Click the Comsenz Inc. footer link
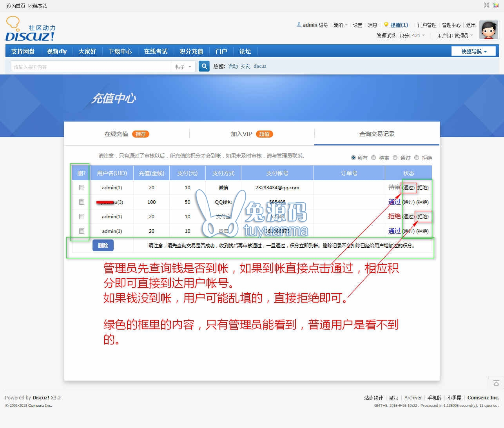The image size is (504, 428). (x=483, y=398)
